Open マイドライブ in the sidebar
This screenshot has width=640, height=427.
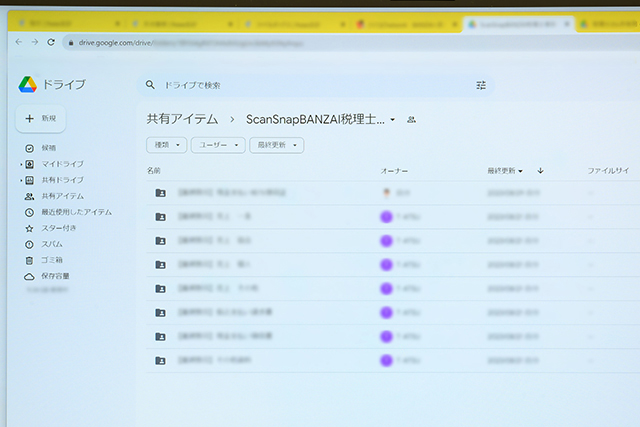pyautogui.click(x=62, y=164)
